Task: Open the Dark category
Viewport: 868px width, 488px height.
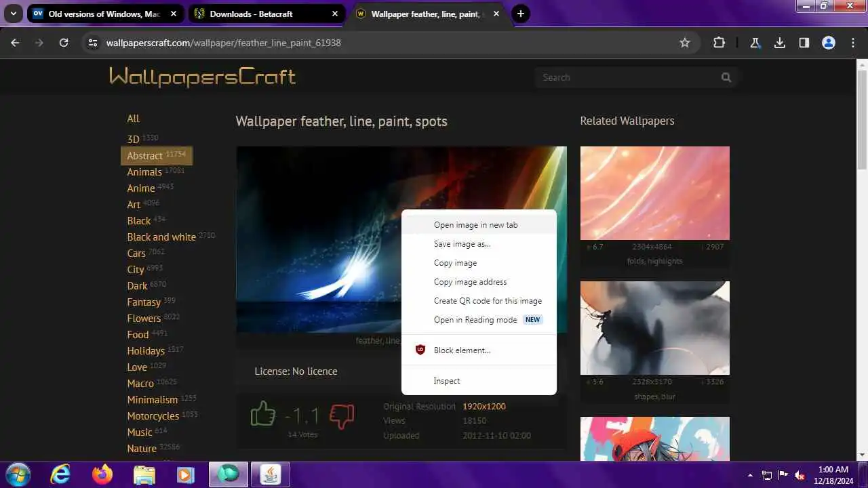Action: tap(137, 286)
